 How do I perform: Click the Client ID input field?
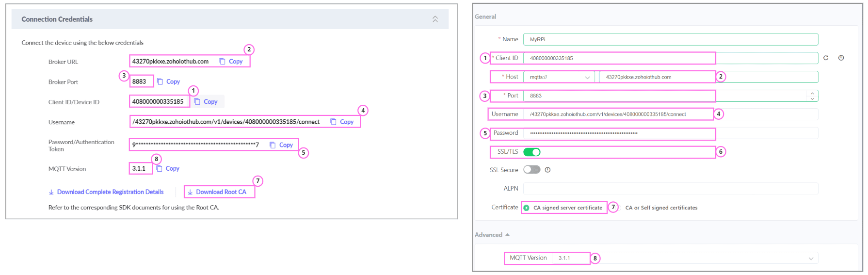671,58
